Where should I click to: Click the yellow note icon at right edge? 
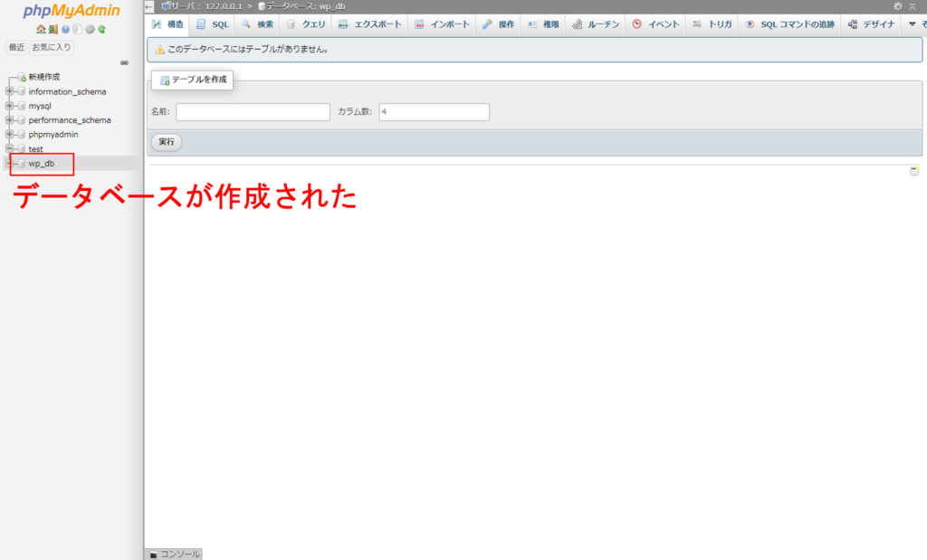coord(914,170)
